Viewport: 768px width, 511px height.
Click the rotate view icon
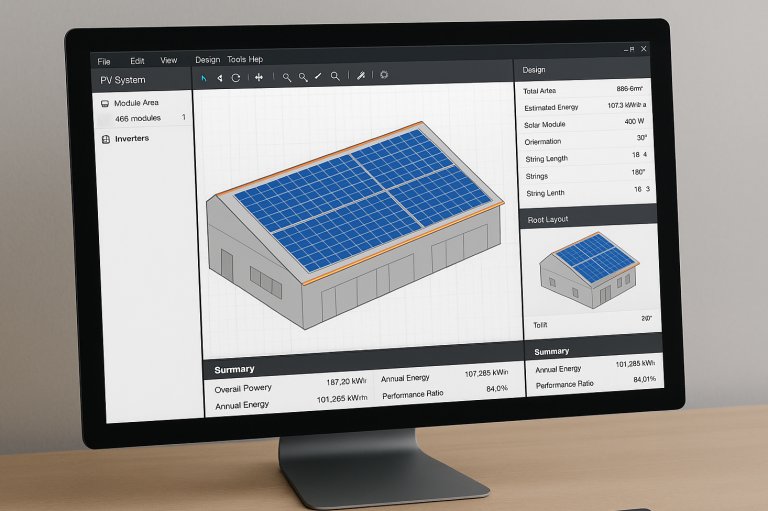tap(236, 77)
